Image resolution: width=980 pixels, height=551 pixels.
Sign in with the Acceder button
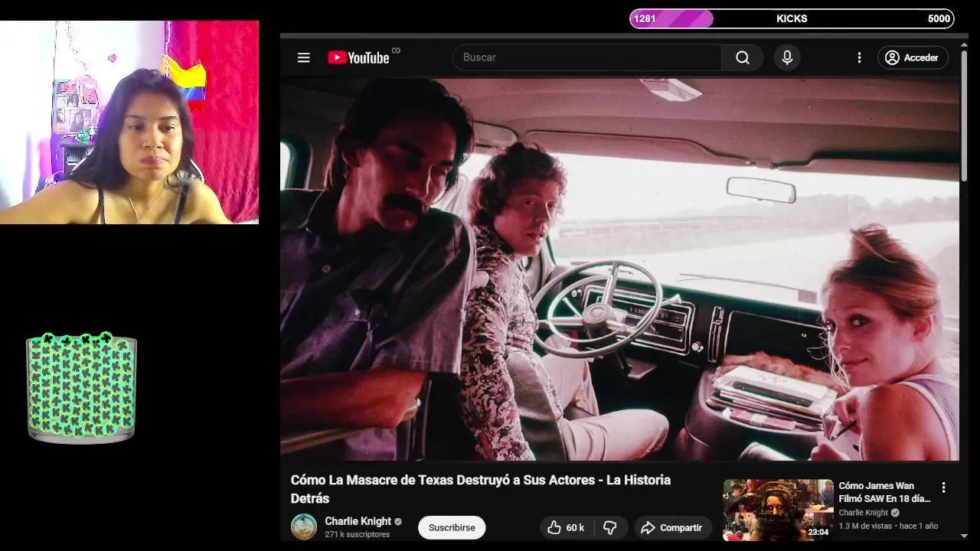pos(912,57)
